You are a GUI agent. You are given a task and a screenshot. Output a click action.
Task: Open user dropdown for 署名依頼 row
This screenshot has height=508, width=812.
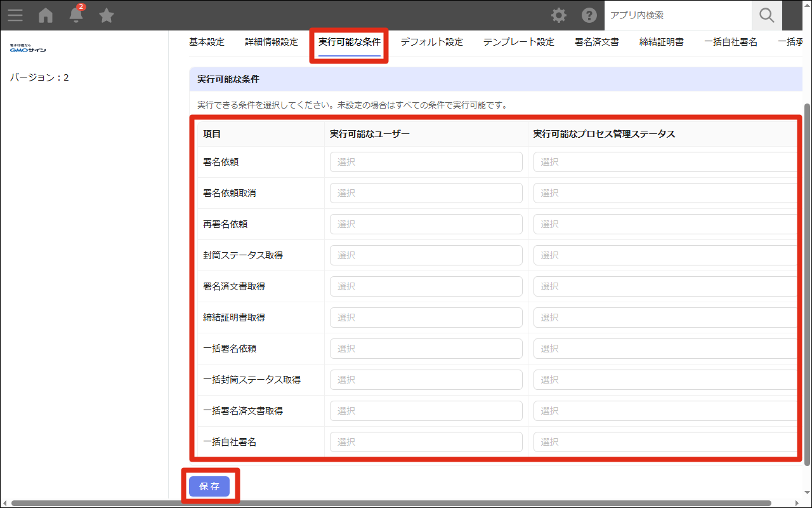426,162
